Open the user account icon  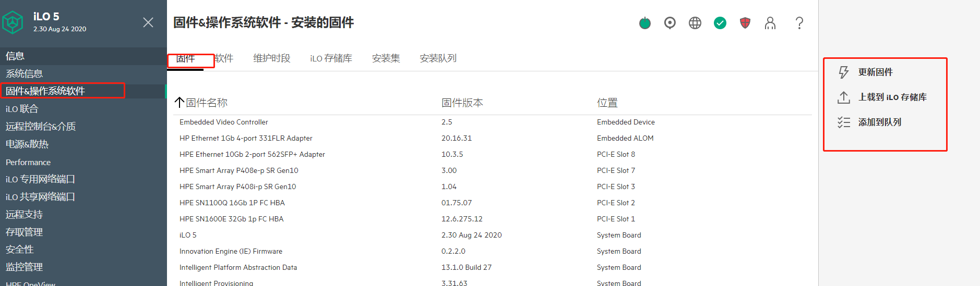point(770,23)
